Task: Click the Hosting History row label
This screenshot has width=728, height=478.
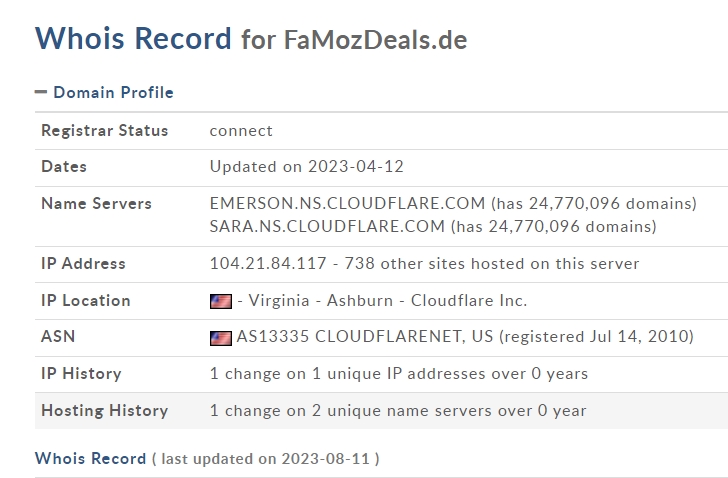Action: [104, 411]
